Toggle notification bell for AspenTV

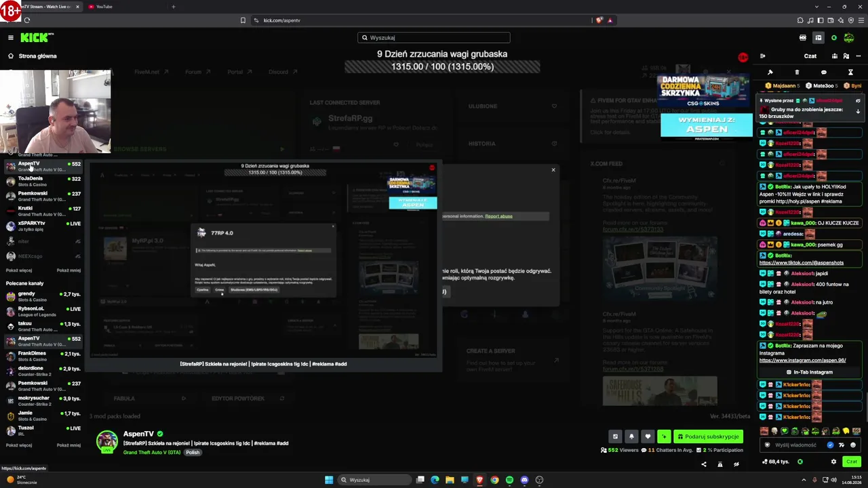631,436
